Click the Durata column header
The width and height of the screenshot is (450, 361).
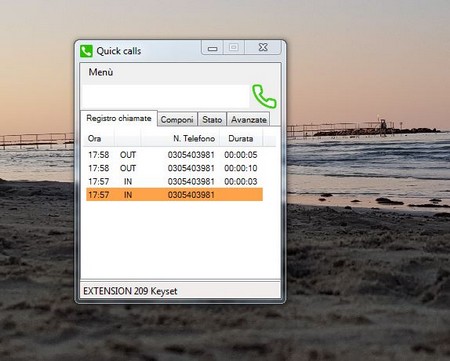tap(241, 138)
